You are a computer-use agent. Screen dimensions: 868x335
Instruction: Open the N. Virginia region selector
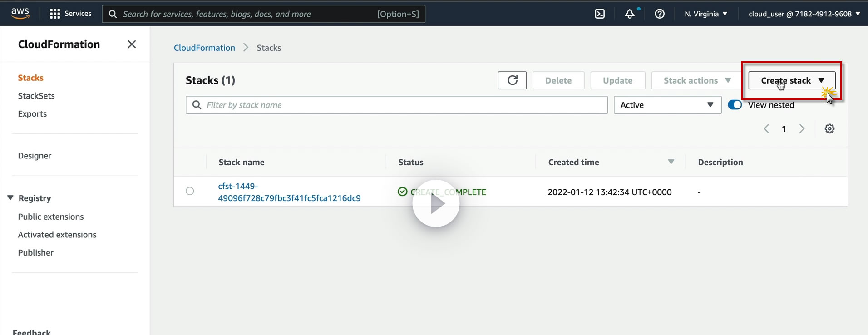pos(706,14)
